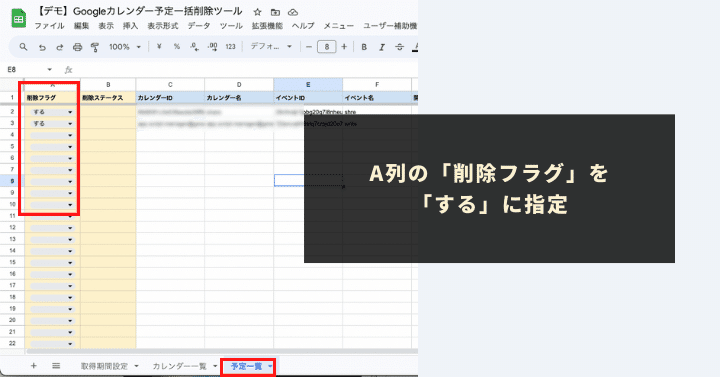Switch to 予定一覧 sheet tab

coord(247,366)
